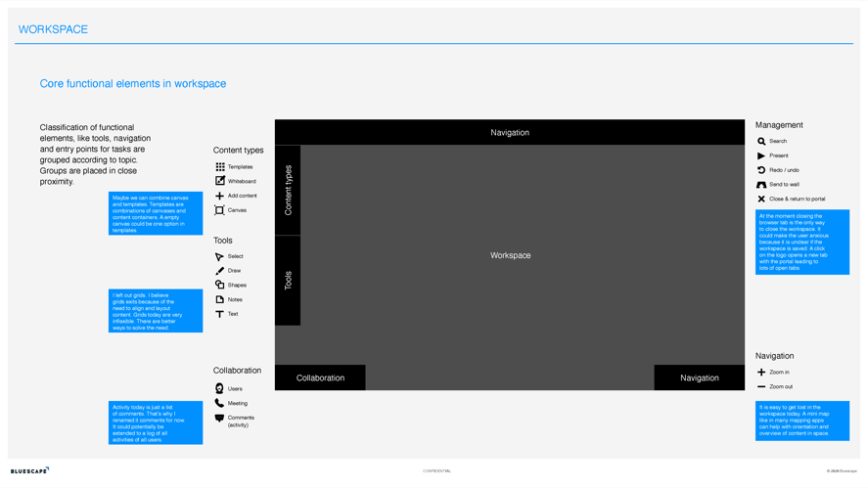
Task: Click Close & return to portal icon
Action: (x=761, y=199)
